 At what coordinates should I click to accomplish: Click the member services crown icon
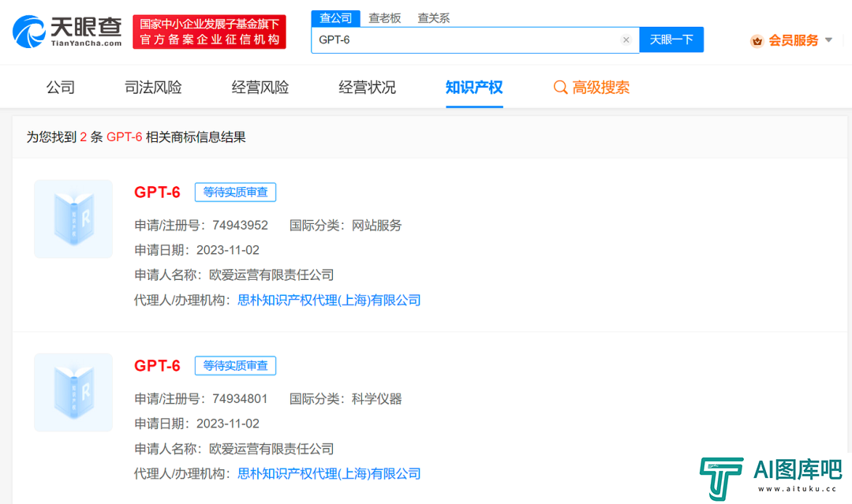(757, 40)
